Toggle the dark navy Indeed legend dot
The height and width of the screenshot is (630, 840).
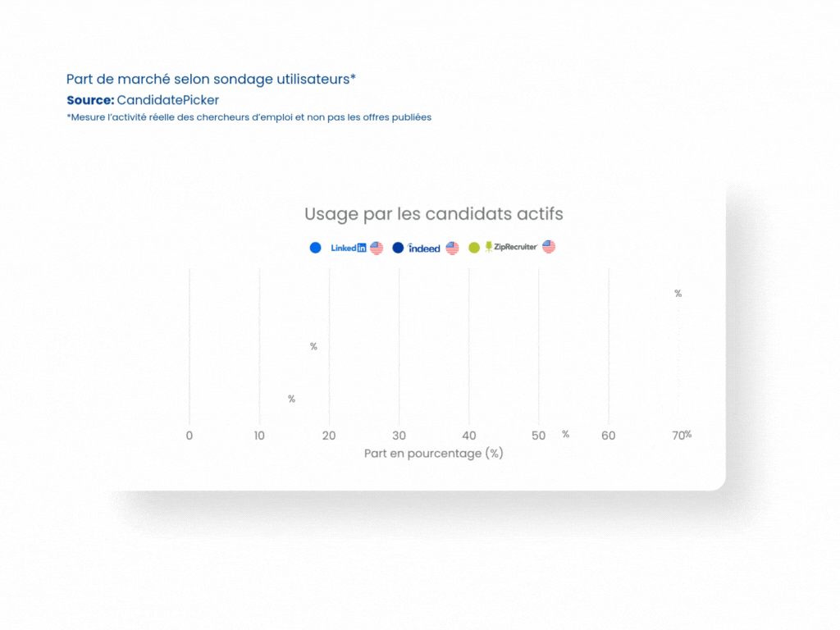tap(398, 248)
